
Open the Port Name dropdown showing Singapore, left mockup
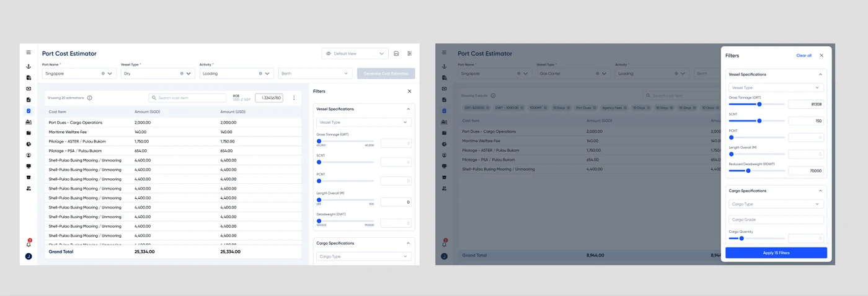pyautogui.click(x=79, y=74)
